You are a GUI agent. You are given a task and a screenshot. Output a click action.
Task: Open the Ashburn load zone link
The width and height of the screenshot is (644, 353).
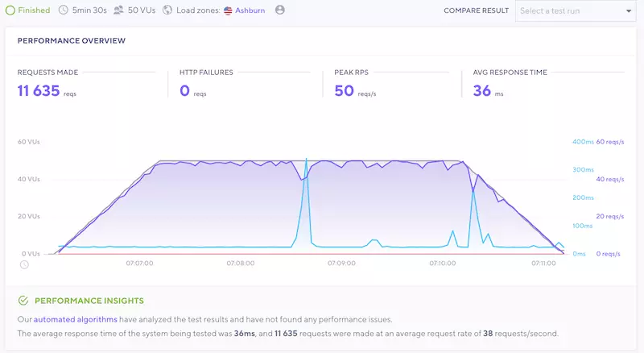(250, 10)
